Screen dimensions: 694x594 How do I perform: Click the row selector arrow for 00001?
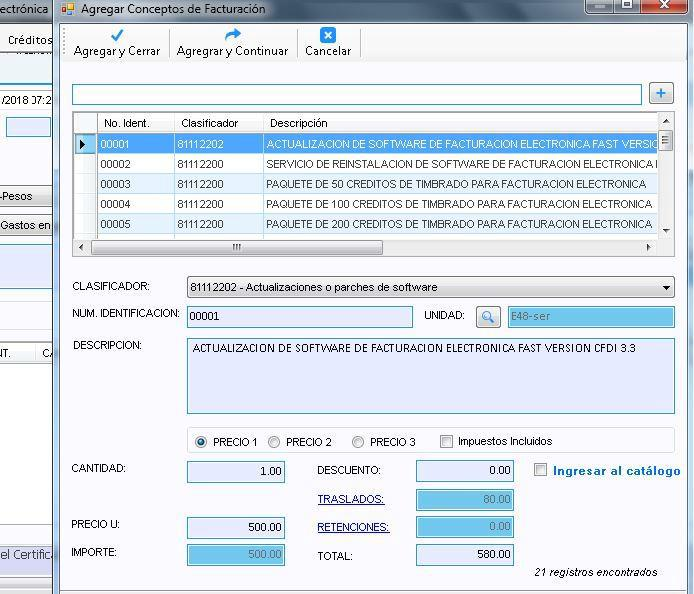[x=83, y=144]
